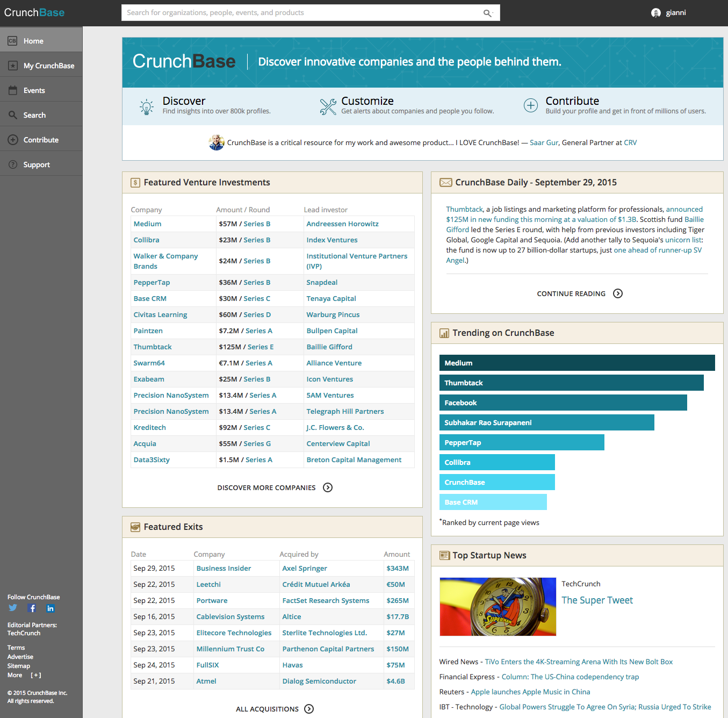The image size is (728, 718).
Task: Click arrow beside All Acquisitions
Action: (x=309, y=709)
